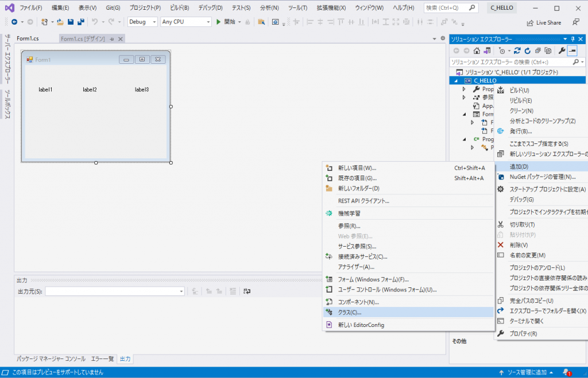
Task: Toggle the pin on Form1.cs design tab
Action: point(112,39)
